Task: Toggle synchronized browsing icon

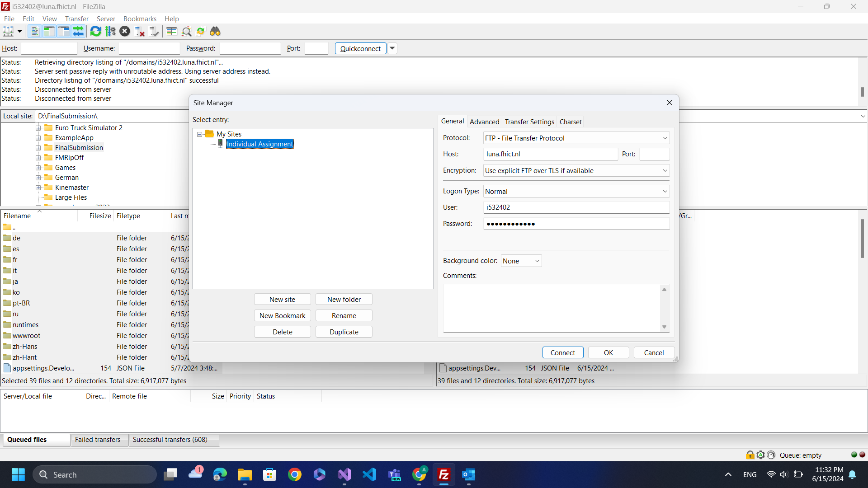Action: [201, 31]
